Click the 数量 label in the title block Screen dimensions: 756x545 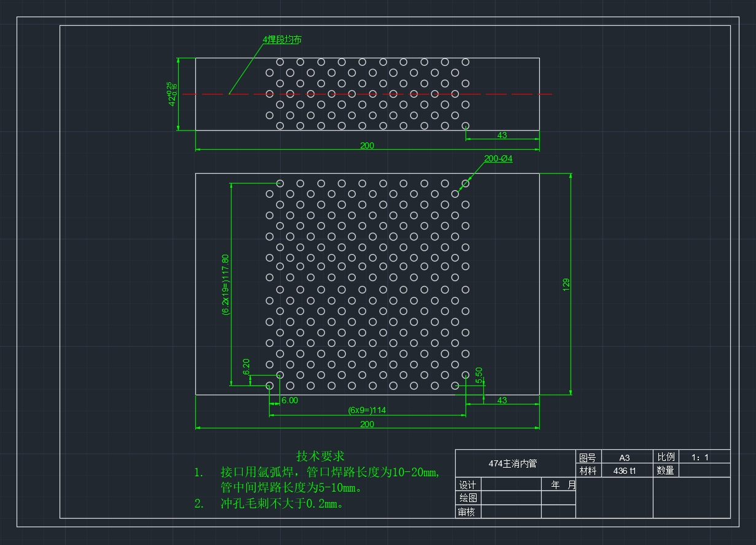(x=665, y=471)
